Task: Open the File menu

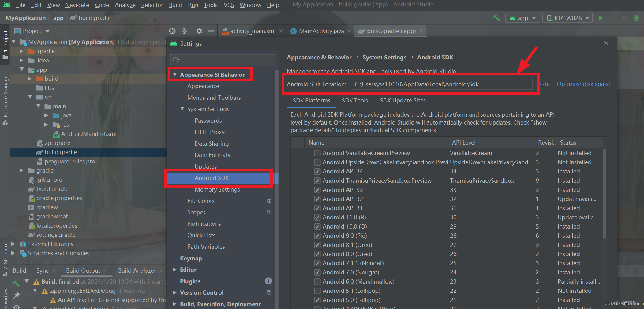Action: [21, 5]
